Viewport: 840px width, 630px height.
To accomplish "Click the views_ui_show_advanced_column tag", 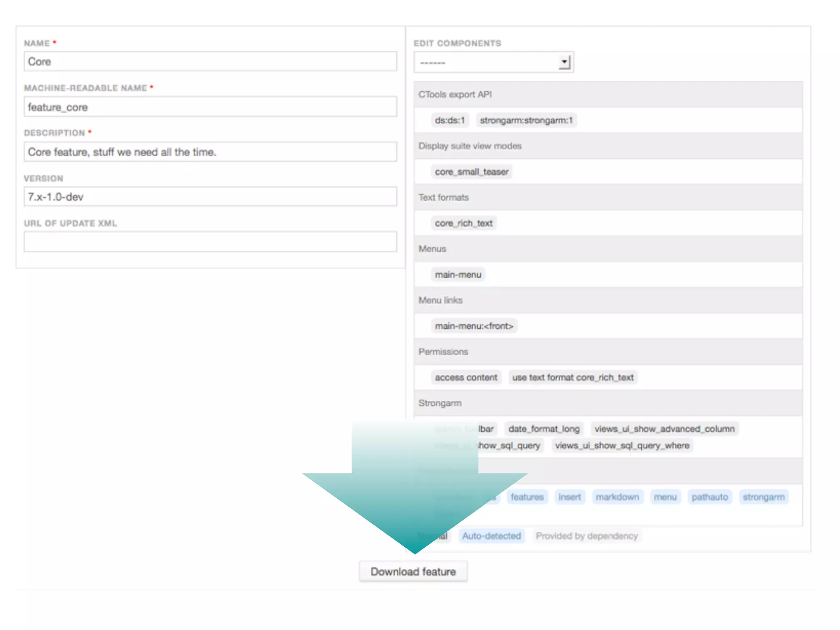I will [x=664, y=429].
